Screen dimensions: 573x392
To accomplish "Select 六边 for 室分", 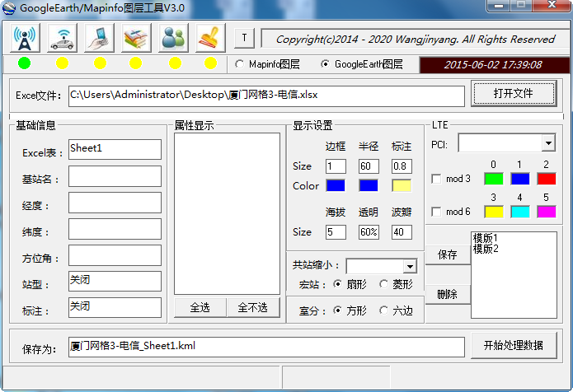I will click(383, 310).
